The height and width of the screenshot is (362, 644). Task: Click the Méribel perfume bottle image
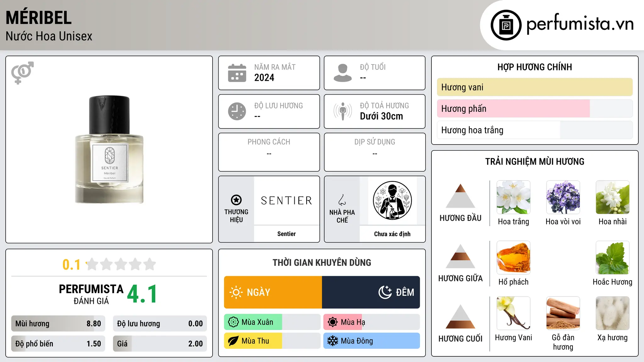109,150
